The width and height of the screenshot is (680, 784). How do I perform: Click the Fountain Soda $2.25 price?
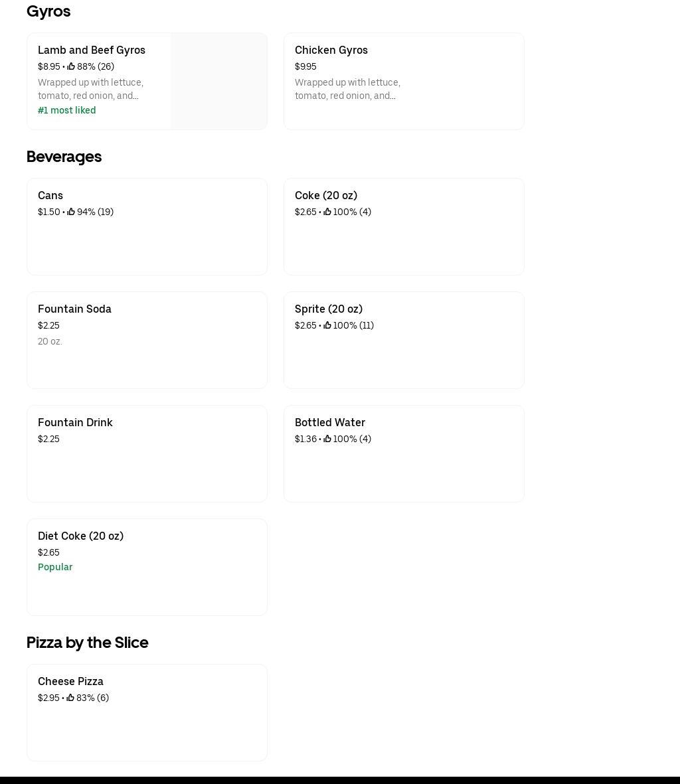coord(48,325)
